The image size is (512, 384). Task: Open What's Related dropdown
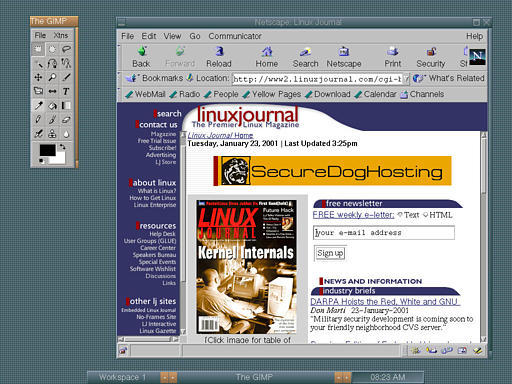(449, 78)
